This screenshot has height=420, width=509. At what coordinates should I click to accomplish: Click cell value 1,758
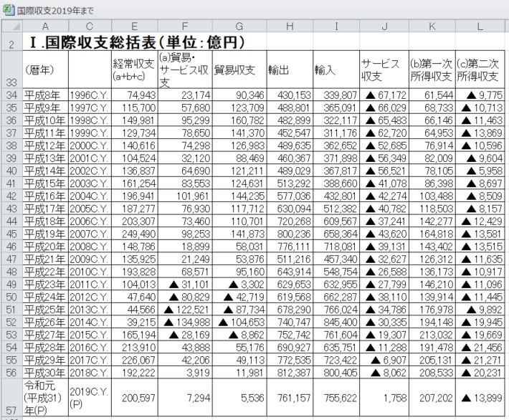(x=384, y=398)
